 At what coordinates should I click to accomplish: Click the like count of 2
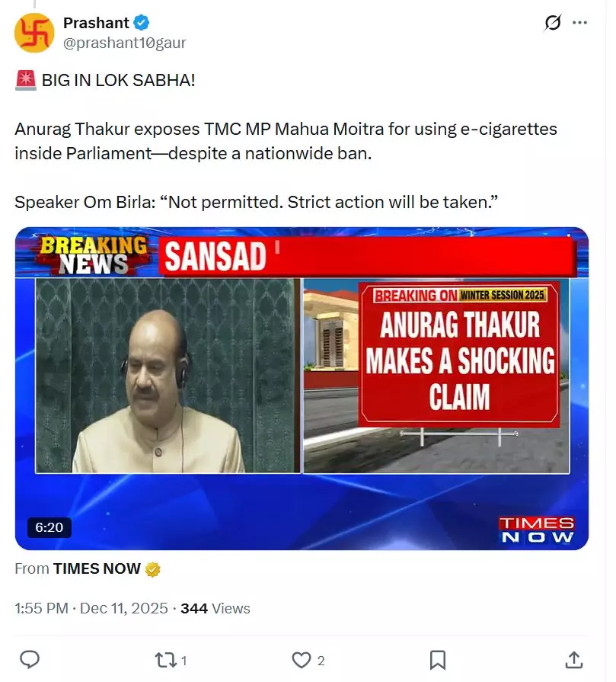coord(321,661)
